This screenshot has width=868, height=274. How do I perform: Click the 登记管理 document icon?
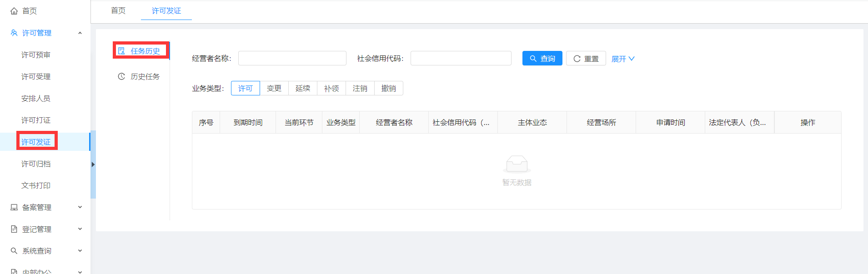[14, 229]
